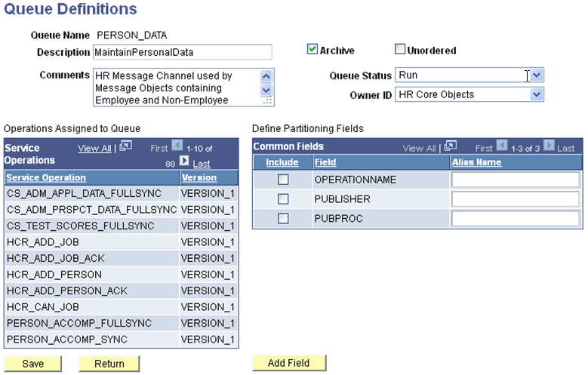The image size is (588, 375).
Task: Focus Alias Name field for PUBPROC
Action: pos(516,218)
